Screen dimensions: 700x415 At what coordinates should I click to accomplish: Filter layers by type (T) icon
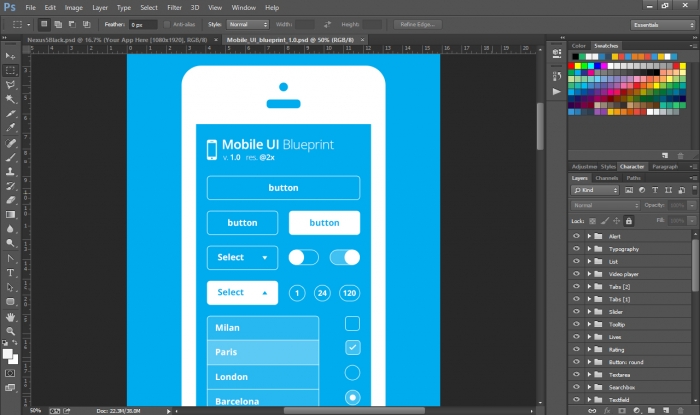[655, 190]
